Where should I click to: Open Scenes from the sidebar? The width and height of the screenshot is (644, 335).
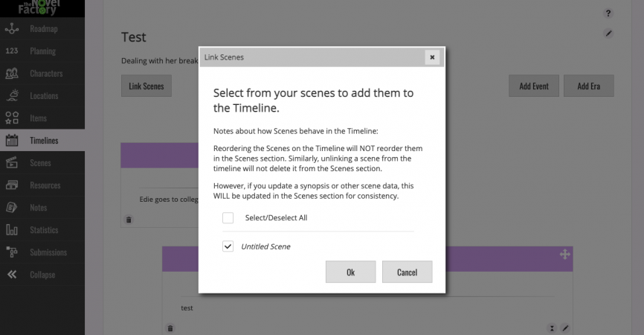[x=40, y=163]
